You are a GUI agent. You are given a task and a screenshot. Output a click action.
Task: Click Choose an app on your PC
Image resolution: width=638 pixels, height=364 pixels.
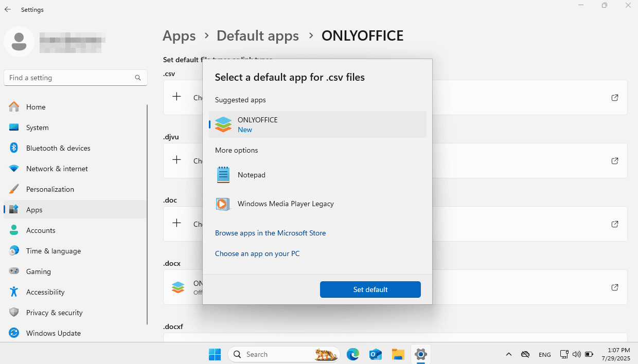(257, 253)
